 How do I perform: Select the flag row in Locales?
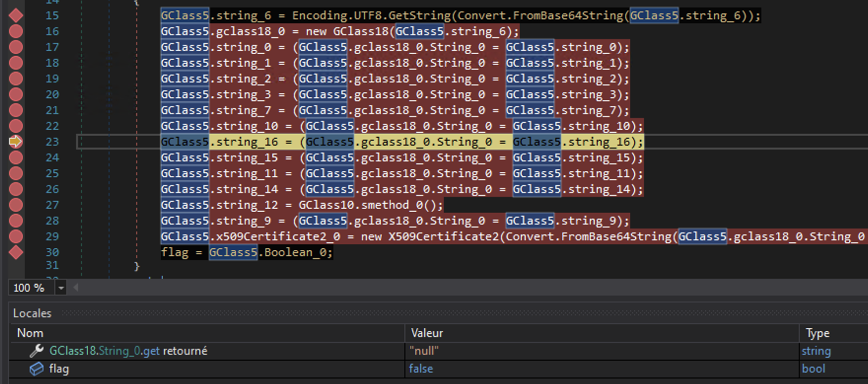(x=59, y=369)
